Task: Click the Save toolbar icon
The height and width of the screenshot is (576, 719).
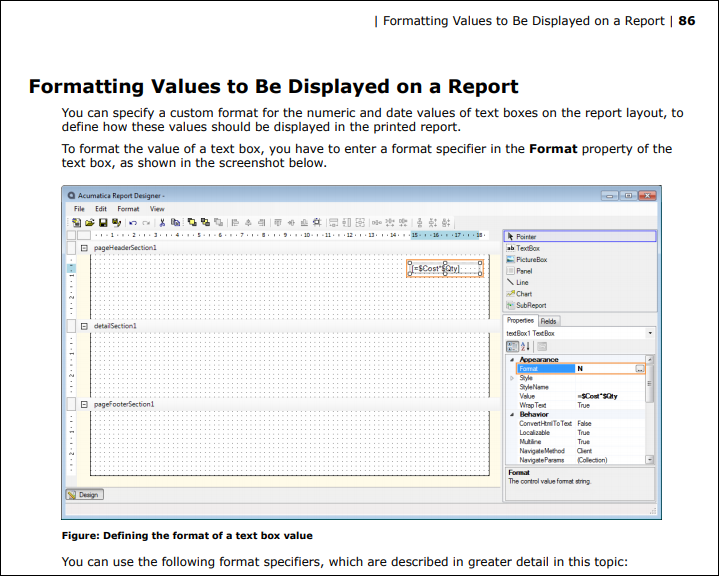Action: pos(103,222)
